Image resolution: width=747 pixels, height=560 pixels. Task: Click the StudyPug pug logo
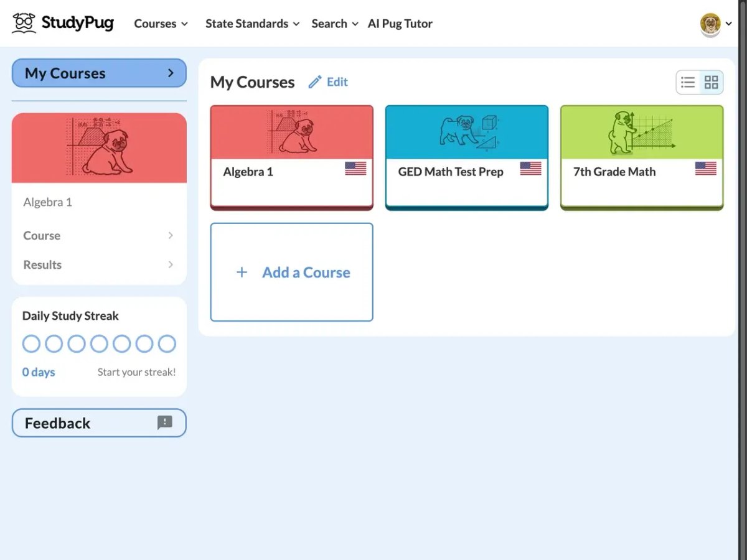pyautogui.click(x=24, y=22)
